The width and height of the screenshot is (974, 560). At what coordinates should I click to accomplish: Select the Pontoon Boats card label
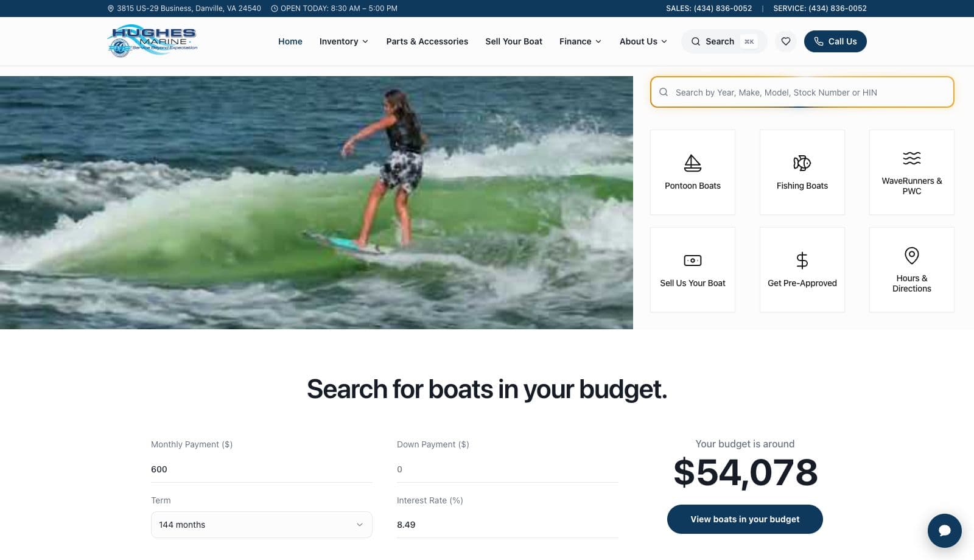tap(693, 186)
